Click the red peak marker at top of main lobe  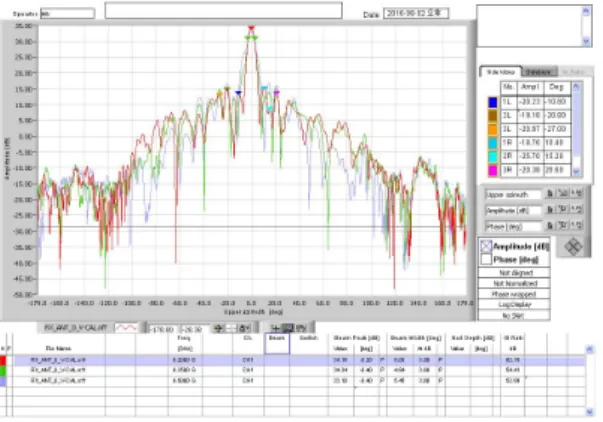click(x=251, y=28)
